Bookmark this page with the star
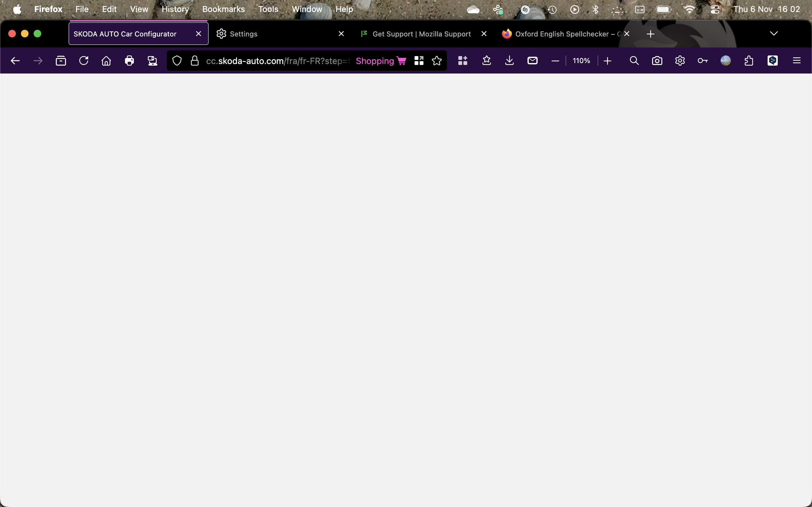Image resolution: width=812 pixels, height=507 pixels. [436, 61]
